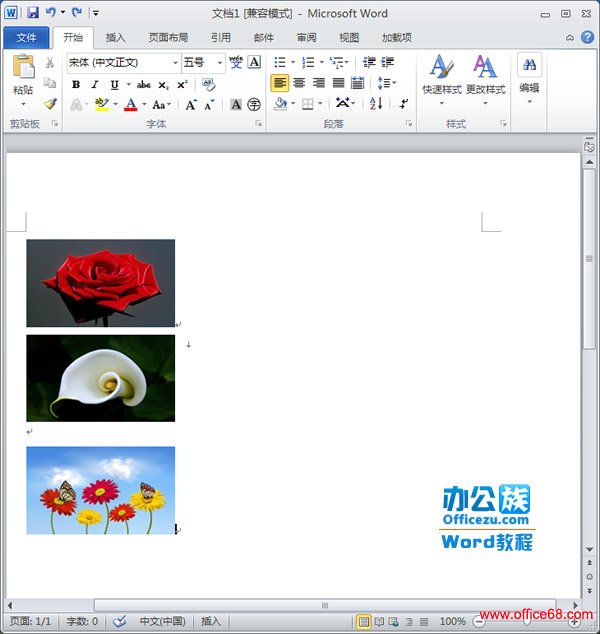Click the 编辑 (Editing) button label
Screen dimensions: 600x634
click(529, 88)
